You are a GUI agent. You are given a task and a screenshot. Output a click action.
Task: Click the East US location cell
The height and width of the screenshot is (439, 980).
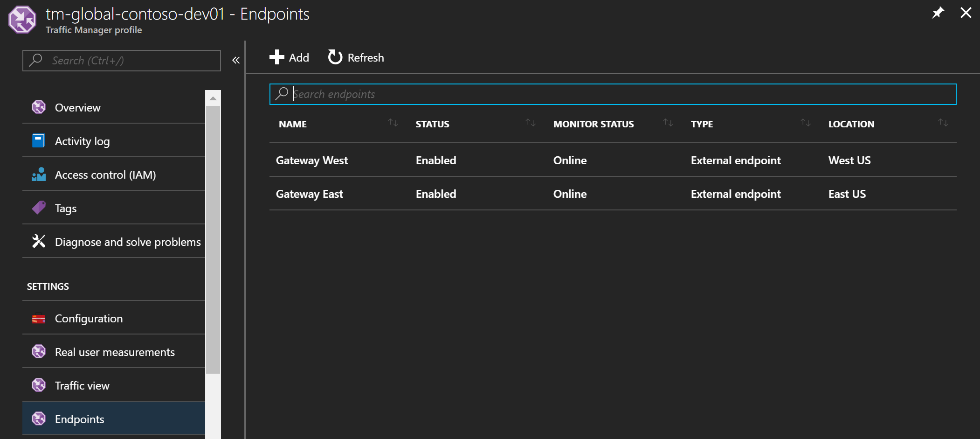[x=847, y=194]
